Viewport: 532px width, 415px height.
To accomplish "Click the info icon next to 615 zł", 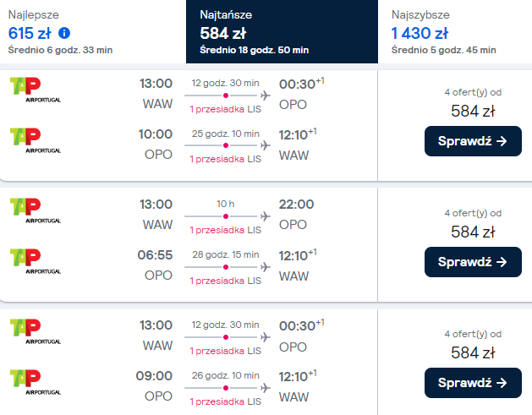I will tap(65, 34).
